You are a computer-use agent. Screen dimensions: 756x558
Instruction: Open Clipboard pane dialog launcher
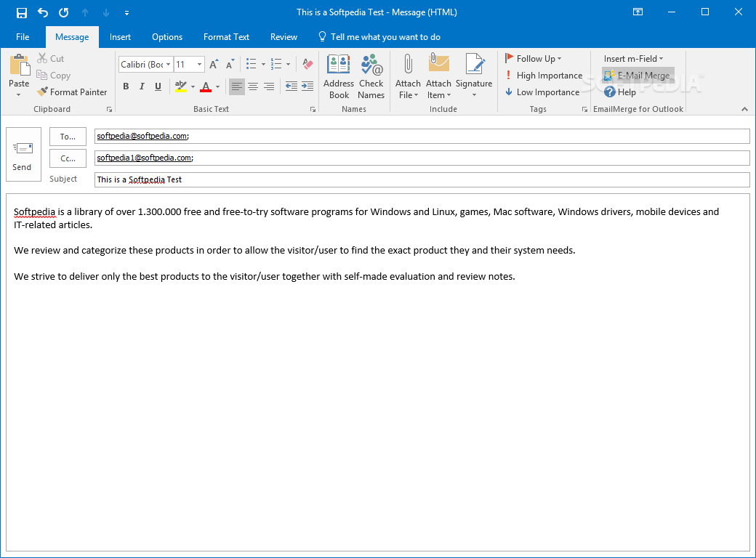coord(110,110)
